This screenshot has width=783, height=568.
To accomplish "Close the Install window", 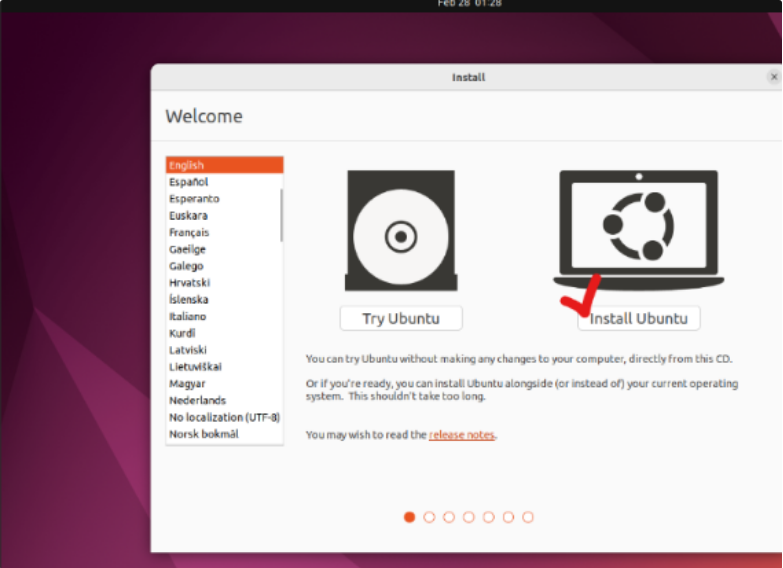I will pyautogui.click(x=774, y=77).
